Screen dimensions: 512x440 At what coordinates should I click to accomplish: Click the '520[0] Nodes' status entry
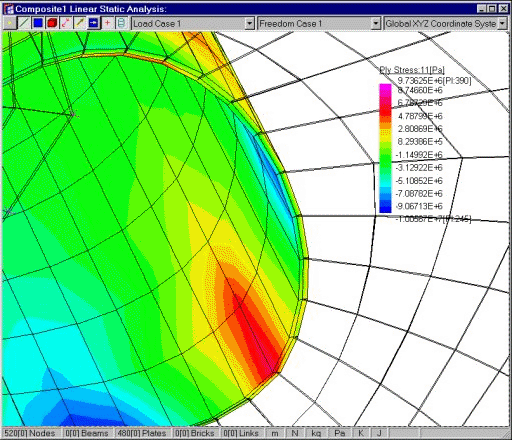point(30,433)
